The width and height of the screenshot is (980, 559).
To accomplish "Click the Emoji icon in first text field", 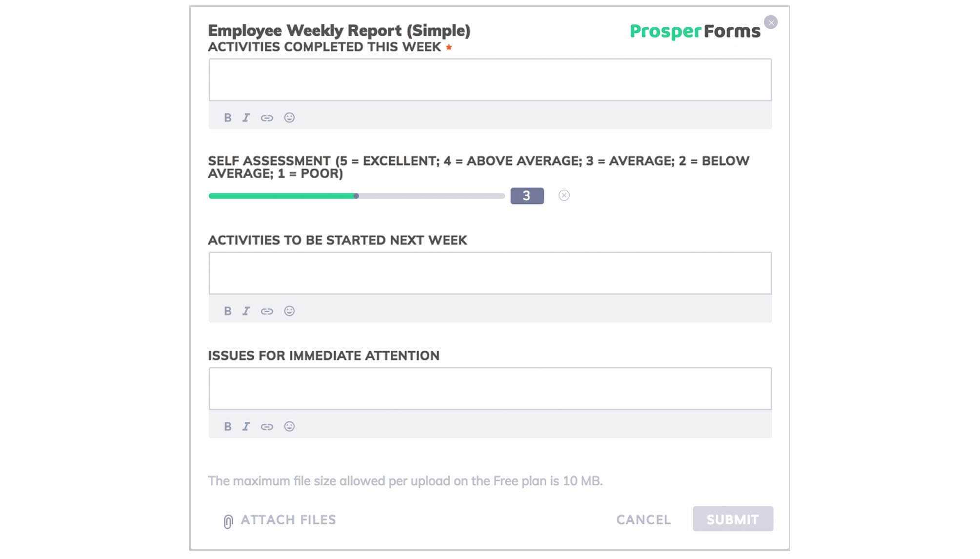I will [x=288, y=117].
